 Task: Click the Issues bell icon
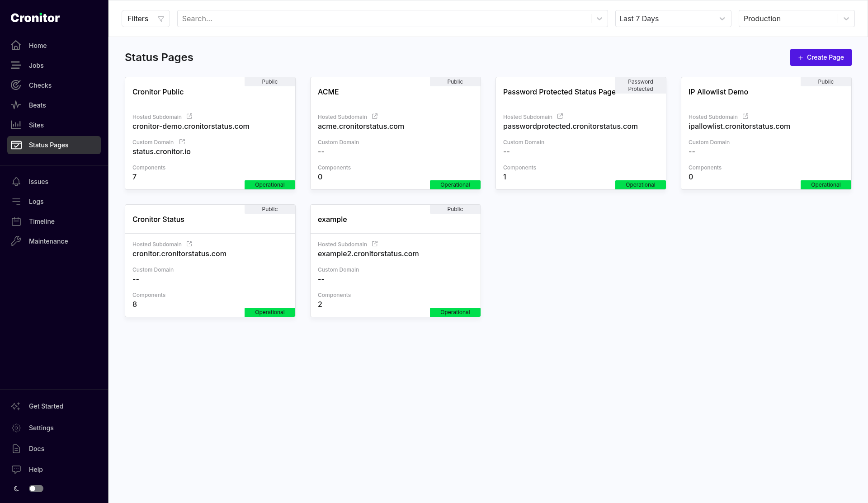coord(16,182)
